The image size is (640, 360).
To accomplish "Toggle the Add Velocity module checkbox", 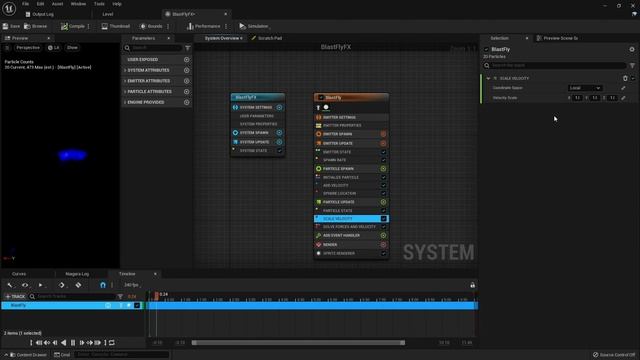I will coord(384,185).
